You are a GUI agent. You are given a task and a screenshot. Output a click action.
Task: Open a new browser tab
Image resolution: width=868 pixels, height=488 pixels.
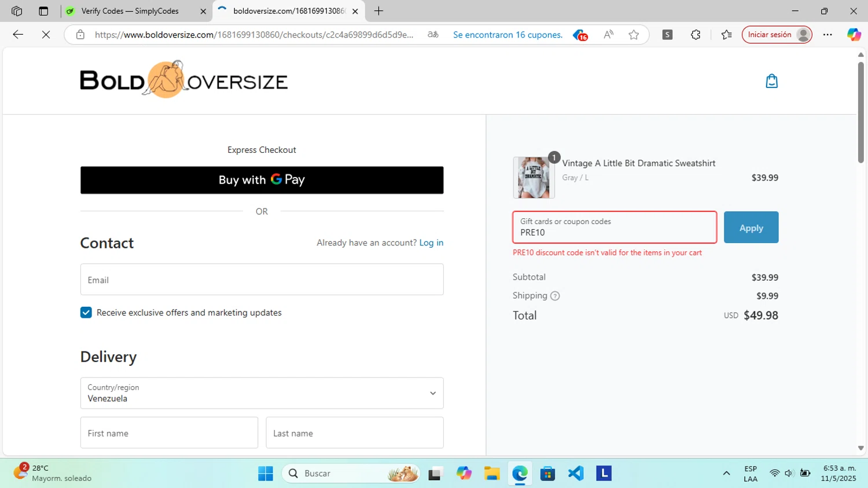pos(378,11)
